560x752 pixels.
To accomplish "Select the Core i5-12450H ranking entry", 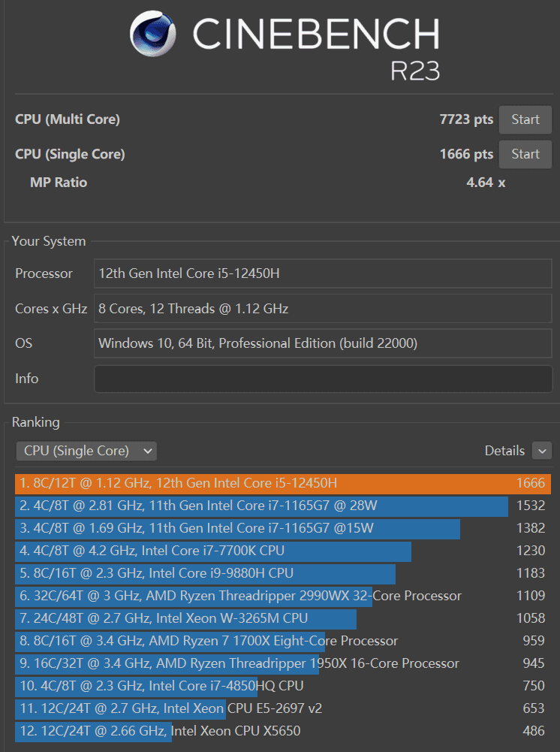I will point(282,483).
